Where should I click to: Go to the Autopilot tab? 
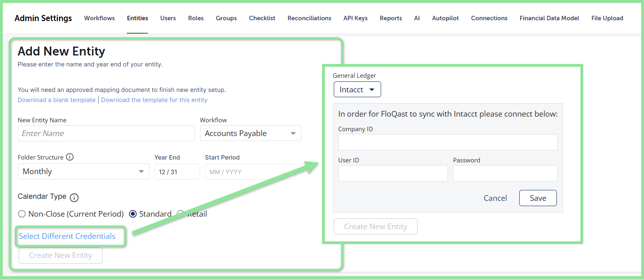(x=446, y=18)
